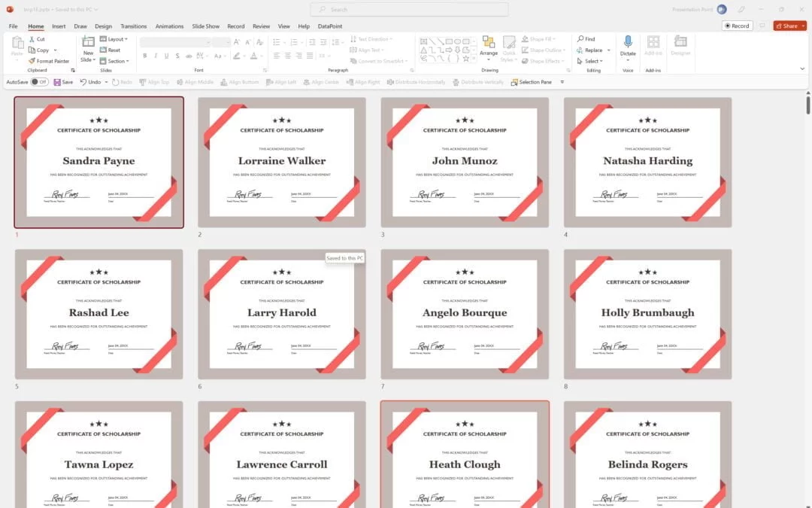Open the Selection Pane
Viewport: 812px width, 508px height.
[532, 82]
